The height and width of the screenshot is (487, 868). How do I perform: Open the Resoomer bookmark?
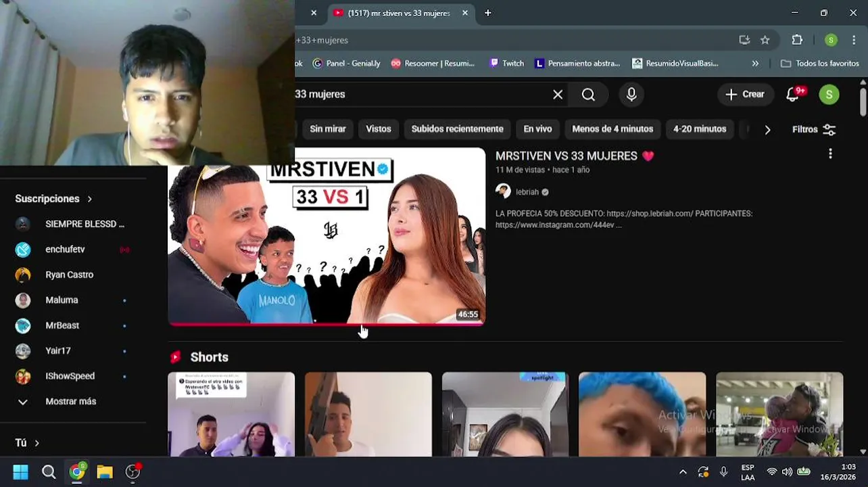click(x=432, y=64)
